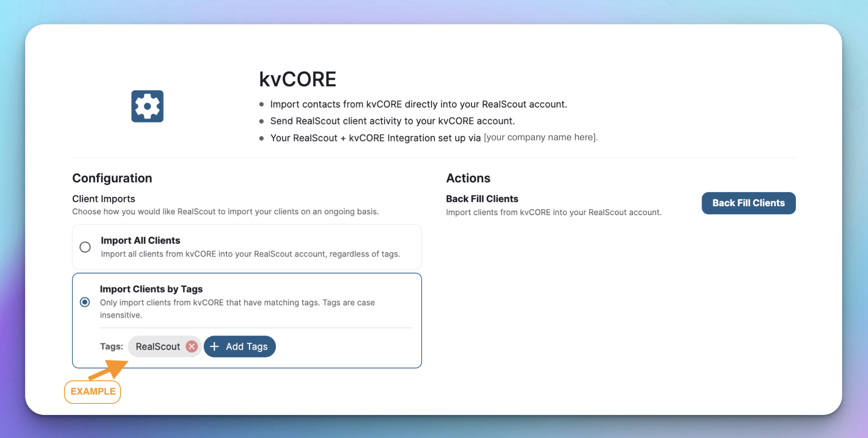Click the Client Imports label
The width and height of the screenshot is (868, 438).
pos(103,199)
